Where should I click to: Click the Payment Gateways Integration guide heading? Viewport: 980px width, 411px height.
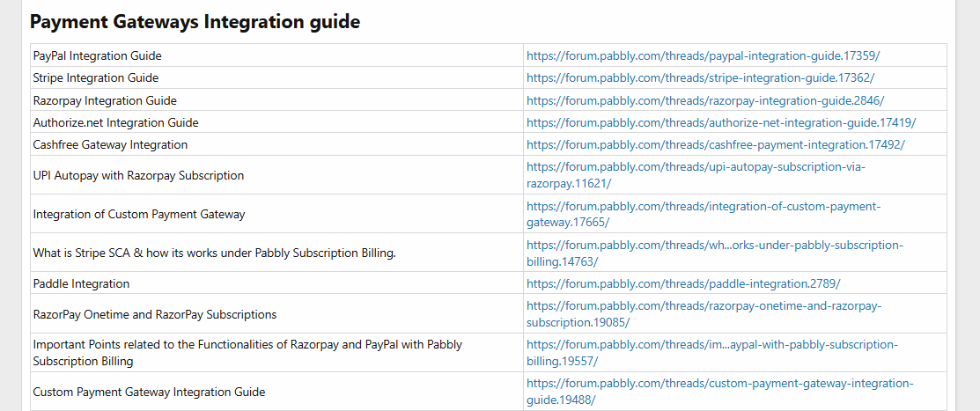click(195, 22)
